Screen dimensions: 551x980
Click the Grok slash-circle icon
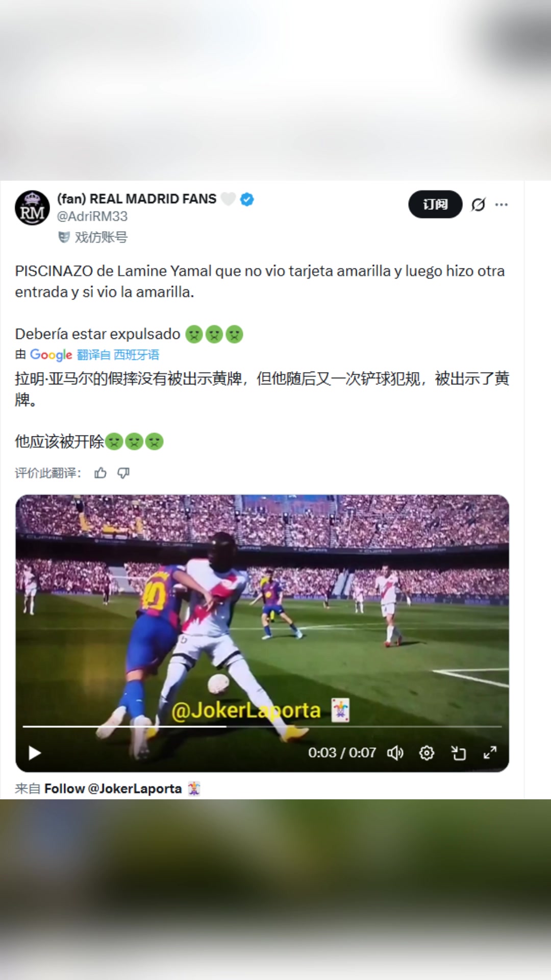pos(478,205)
